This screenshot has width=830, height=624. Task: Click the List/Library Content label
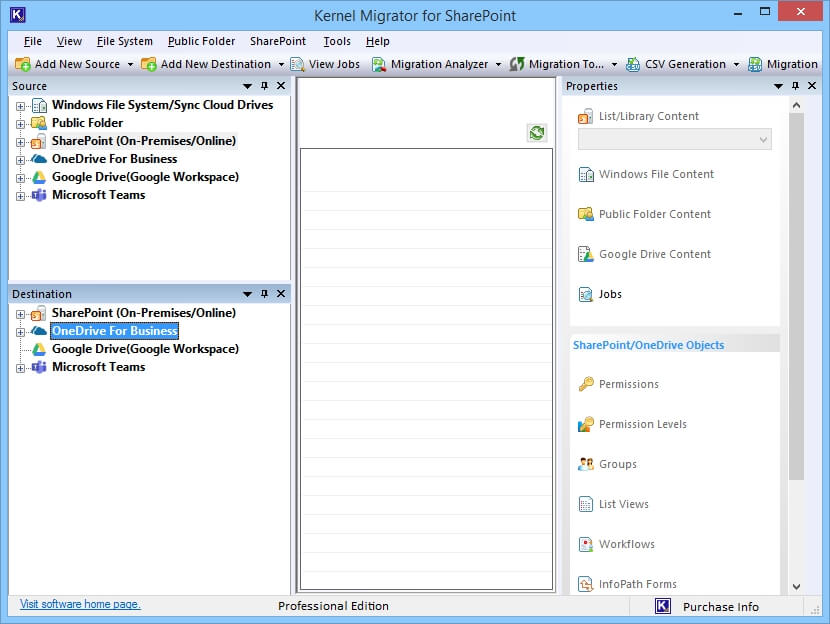[x=649, y=116]
